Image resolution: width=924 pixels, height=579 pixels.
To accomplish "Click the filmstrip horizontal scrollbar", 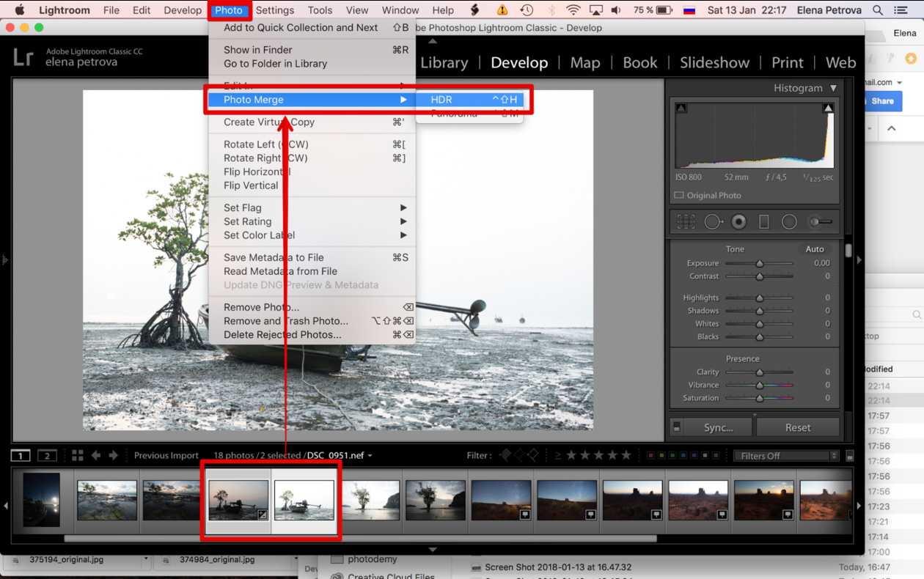I will [359, 539].
